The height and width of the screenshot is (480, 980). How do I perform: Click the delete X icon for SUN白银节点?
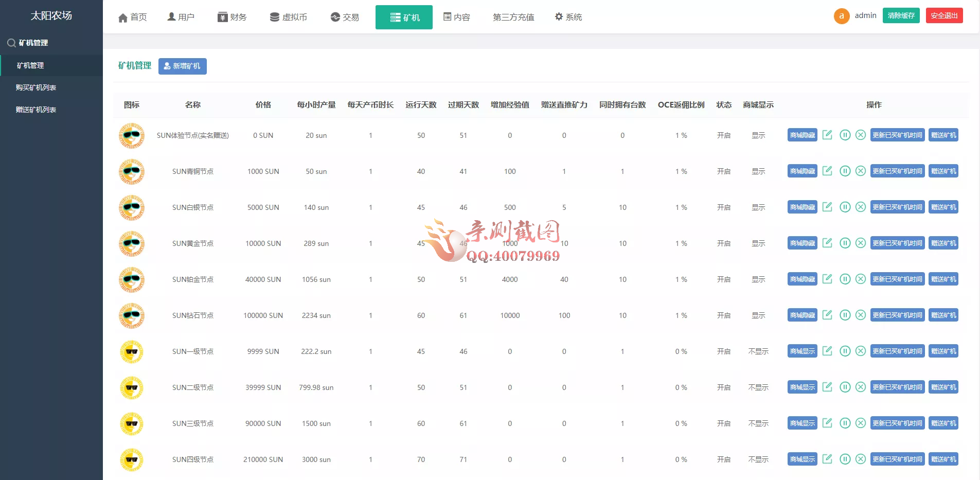click(x=861, y=207)
